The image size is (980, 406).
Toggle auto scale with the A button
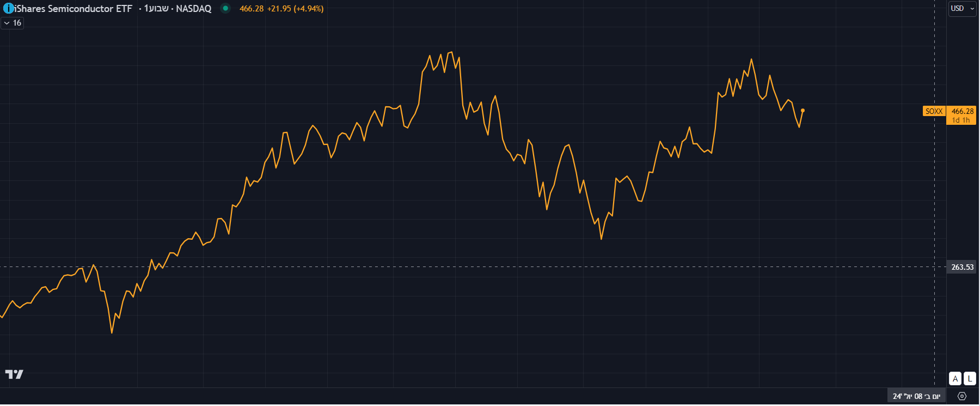coord(955,379)
